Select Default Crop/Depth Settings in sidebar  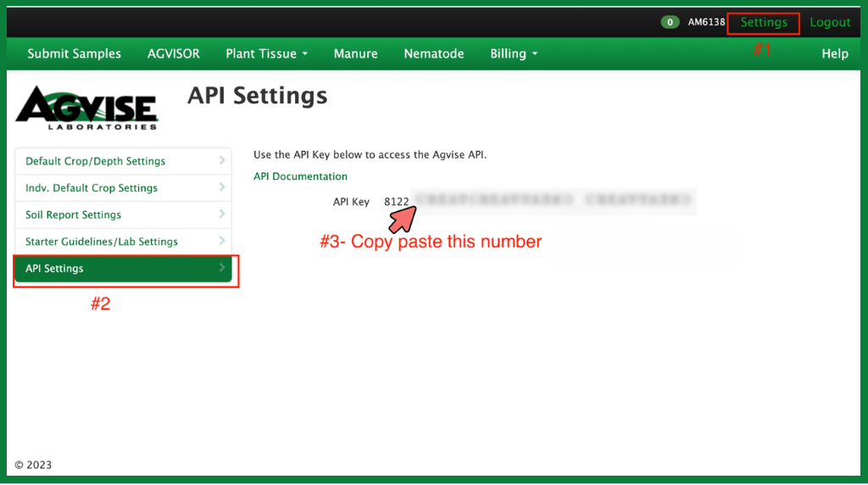(123, 161)
